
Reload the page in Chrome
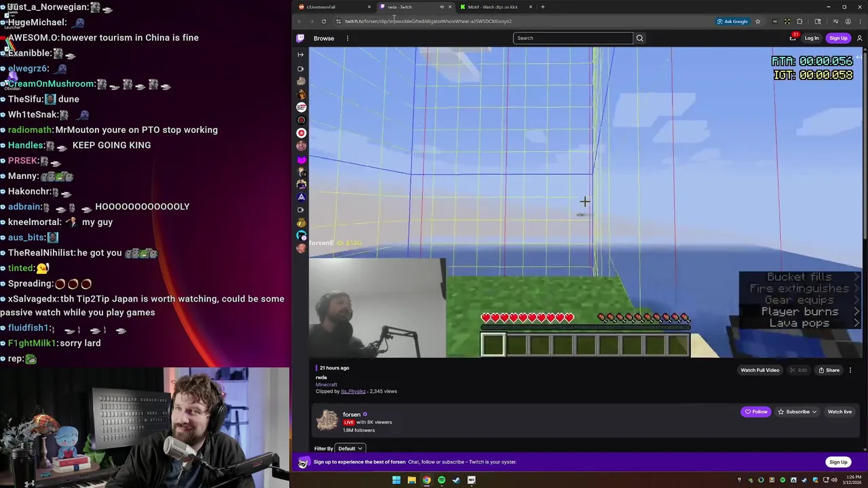[x=323, y=21]
